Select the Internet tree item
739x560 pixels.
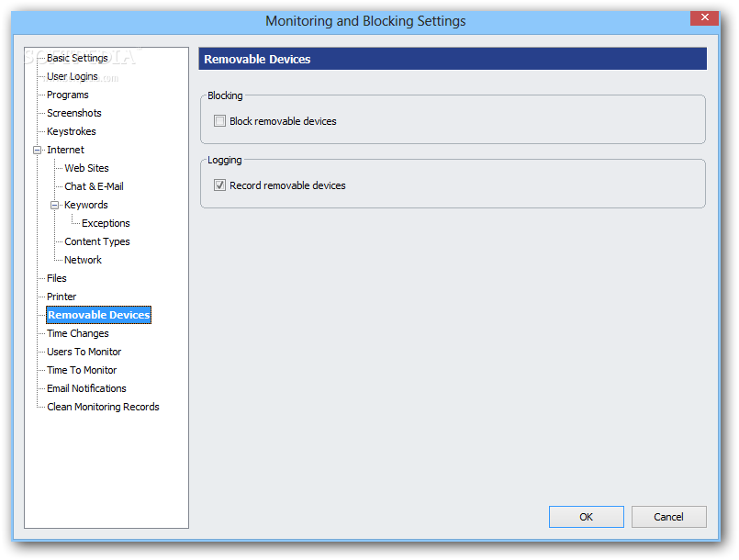point(65,150)
